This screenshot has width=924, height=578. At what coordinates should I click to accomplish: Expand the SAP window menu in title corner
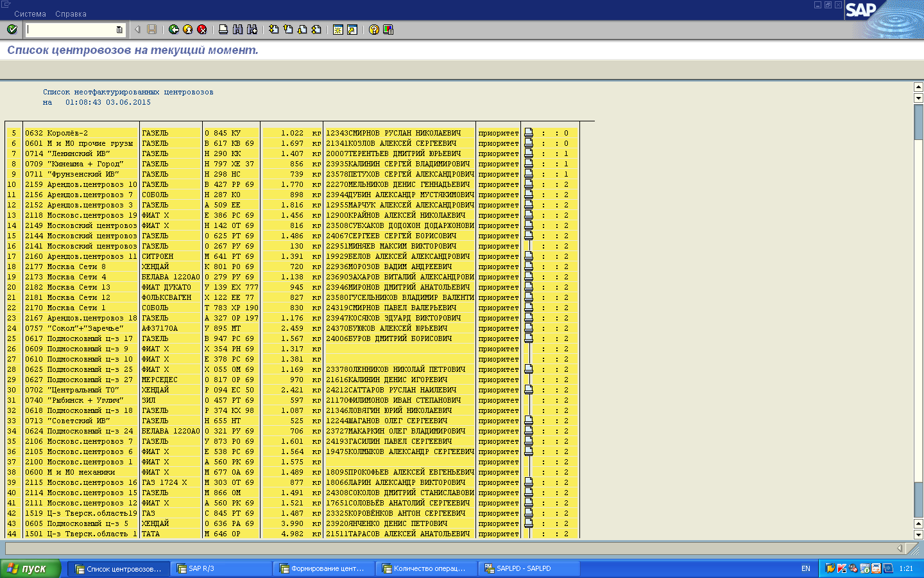pyautogui.click(x=6, y=4)
